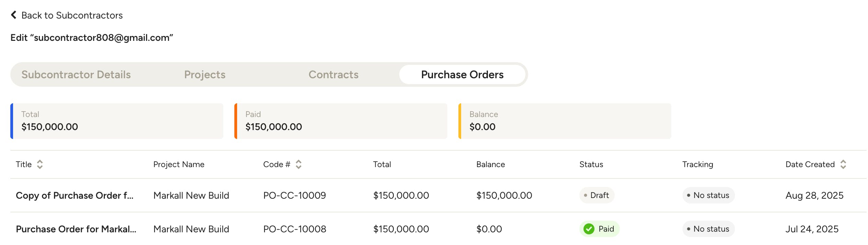Click the Balance summary card
Image resolution: width=868 pixels, height=245 pixels.
click(x=565, y=121)
